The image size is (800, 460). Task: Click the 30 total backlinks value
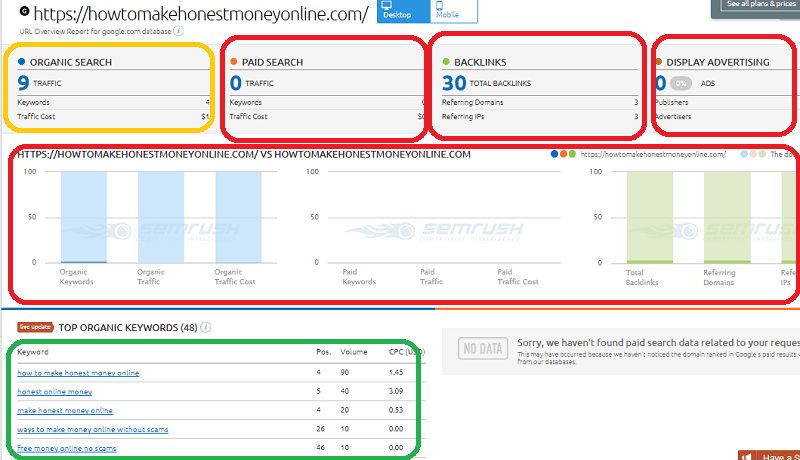(x=454, y=83)
